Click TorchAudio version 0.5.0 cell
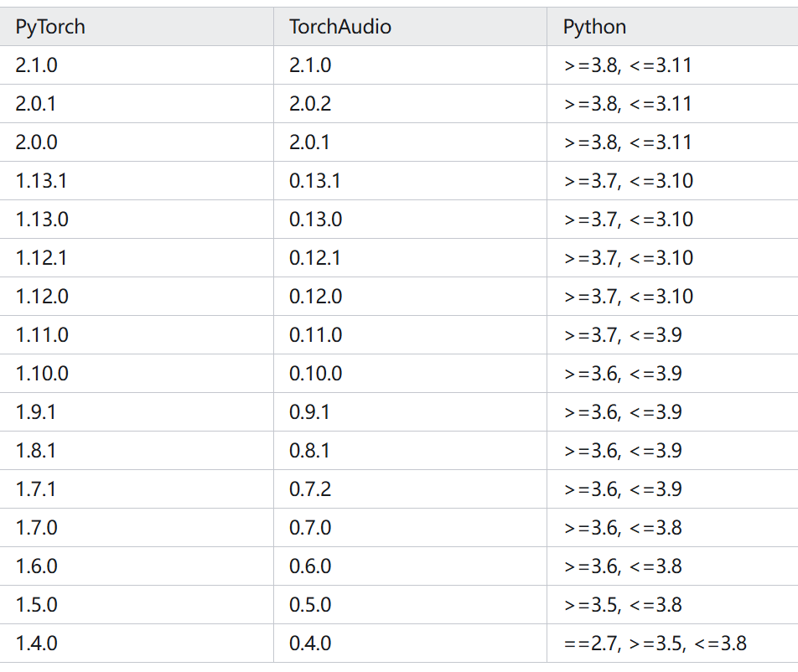 [x=410, y=605]
